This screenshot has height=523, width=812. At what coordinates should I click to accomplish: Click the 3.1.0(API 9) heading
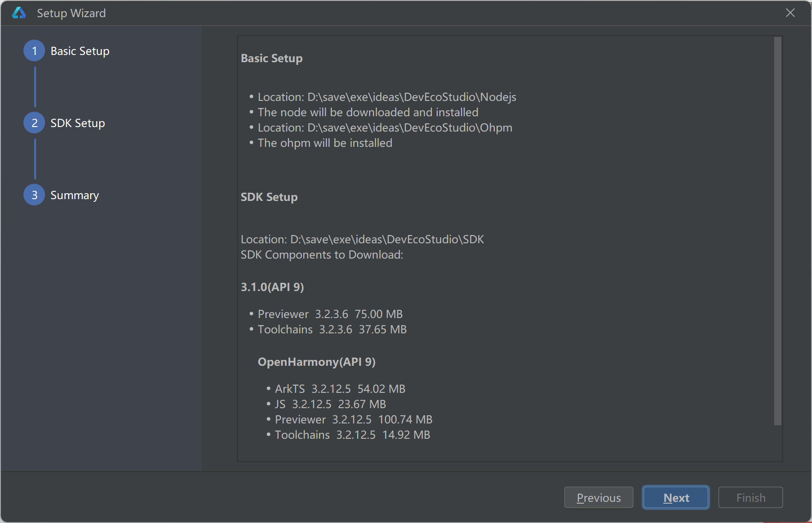272,287
